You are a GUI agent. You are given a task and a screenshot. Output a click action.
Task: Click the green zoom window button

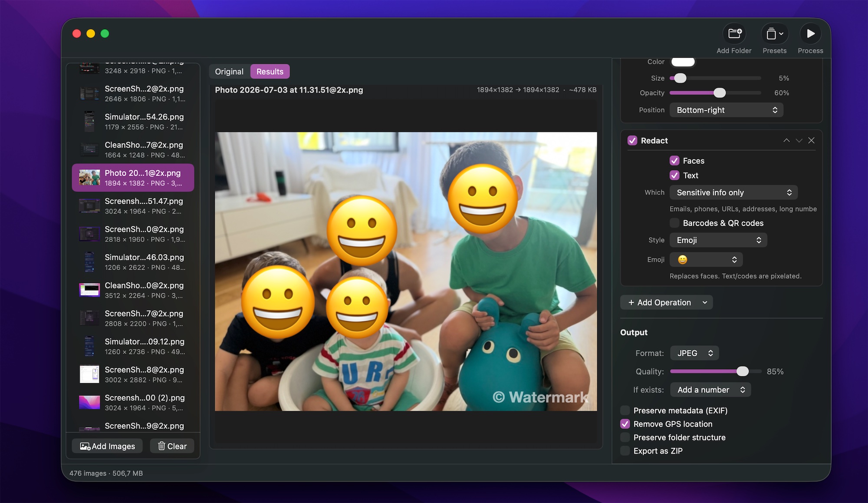pos(105,33)
